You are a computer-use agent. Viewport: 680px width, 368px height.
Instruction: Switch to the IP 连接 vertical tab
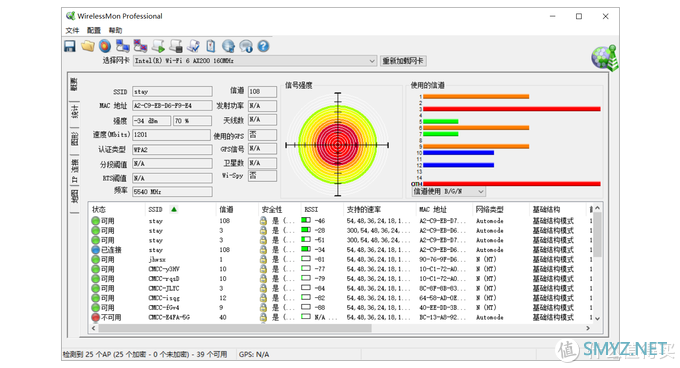[x=74, y=171]
